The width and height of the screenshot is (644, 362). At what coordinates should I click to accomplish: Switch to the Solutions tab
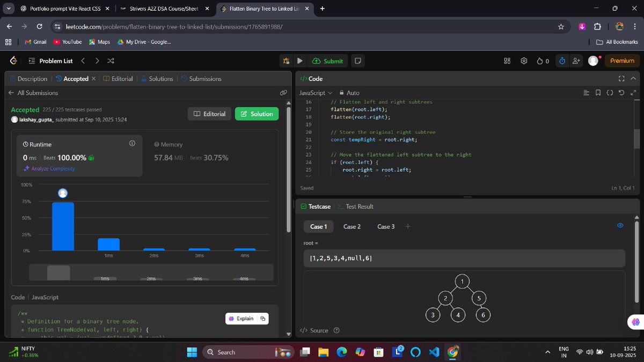click(157, 79)
